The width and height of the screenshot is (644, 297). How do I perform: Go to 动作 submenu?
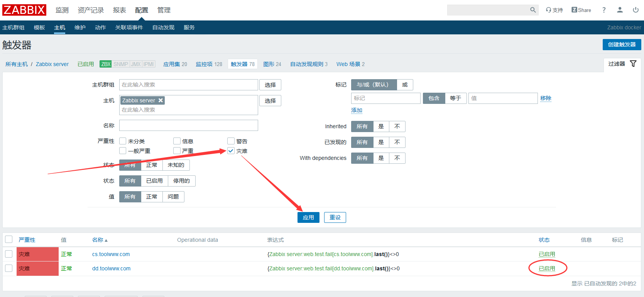point(100,27)
